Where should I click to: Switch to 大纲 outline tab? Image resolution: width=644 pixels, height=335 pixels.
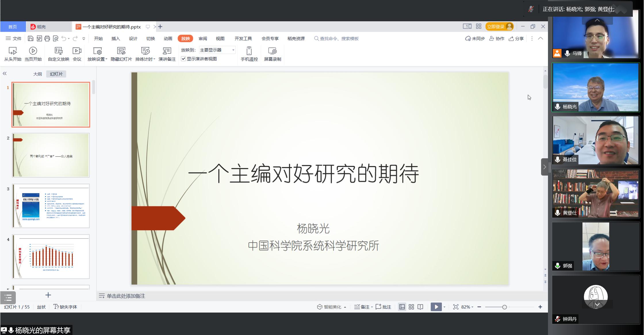point(37,74)
